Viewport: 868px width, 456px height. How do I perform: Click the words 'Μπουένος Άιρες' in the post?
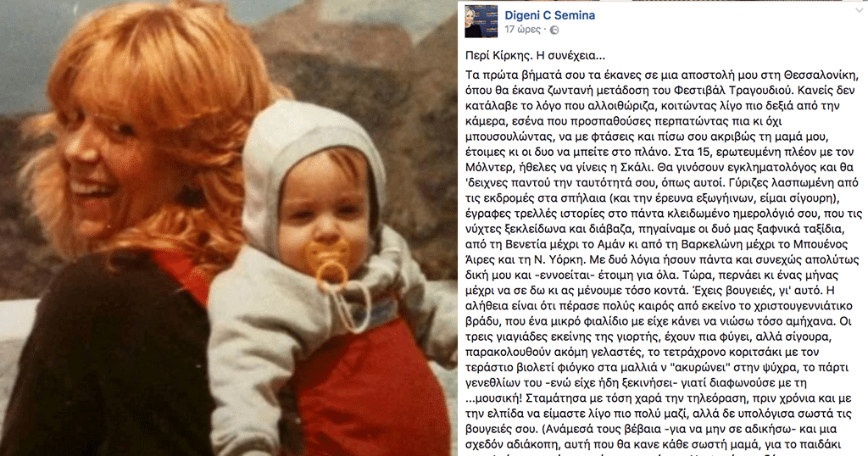tap(819, 245)
